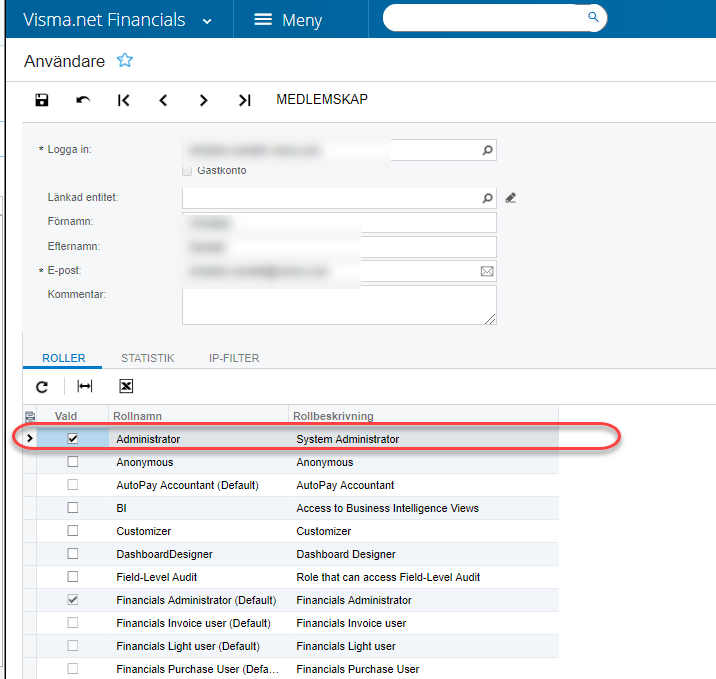Fit columns width in roles grid
The image size is (716, 679).
coord(84,386)
